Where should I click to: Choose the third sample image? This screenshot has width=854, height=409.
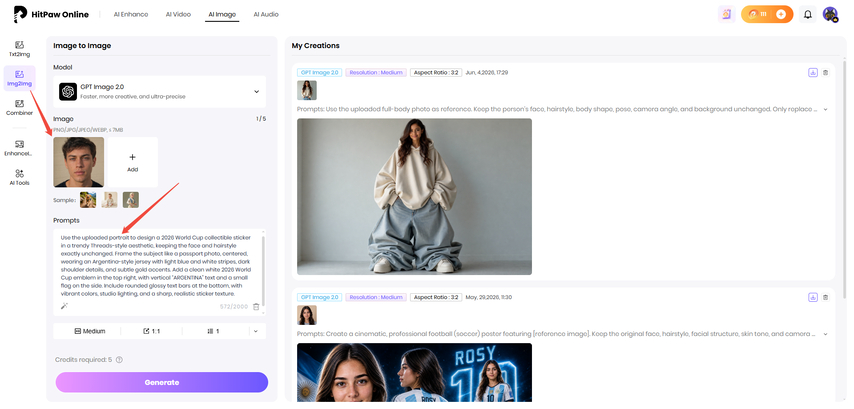(x=131, y=200)
